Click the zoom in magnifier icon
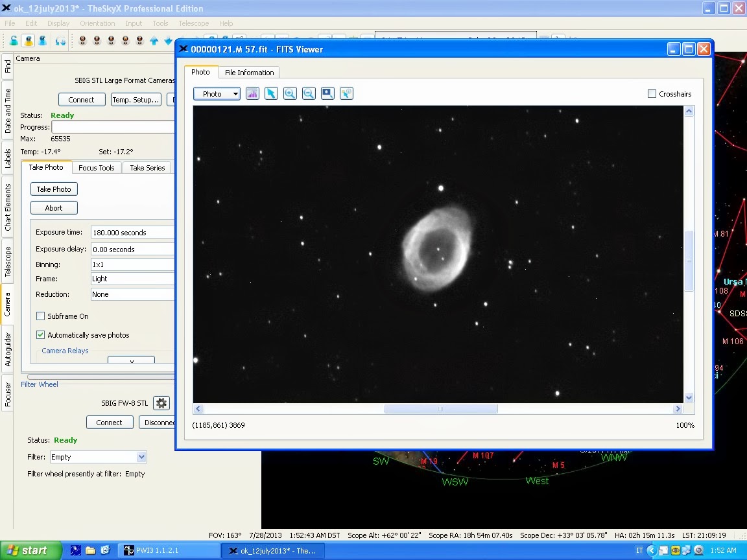The width and height of the screenshot is (747, 560). click(290, 94)
